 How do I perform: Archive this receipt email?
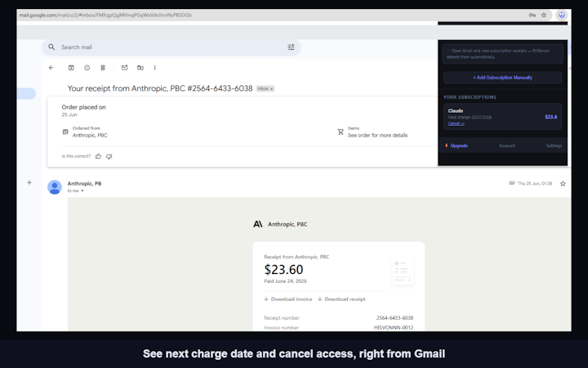click(71, 68)
